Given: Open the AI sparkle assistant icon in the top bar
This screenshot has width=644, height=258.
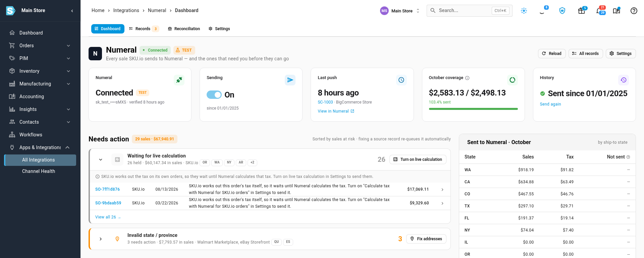Looking at the screenshot, I should tap(524, 11).
